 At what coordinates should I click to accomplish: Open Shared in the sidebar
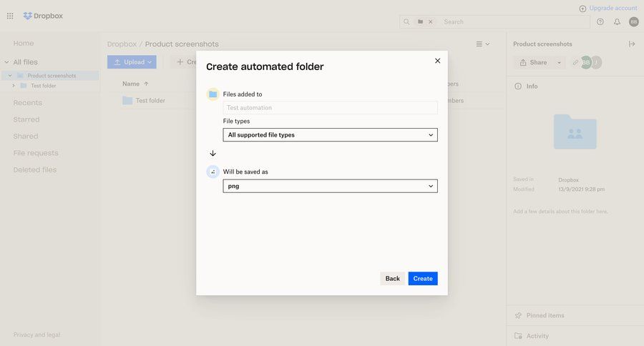pyautogui.click(x=26, y=137)
